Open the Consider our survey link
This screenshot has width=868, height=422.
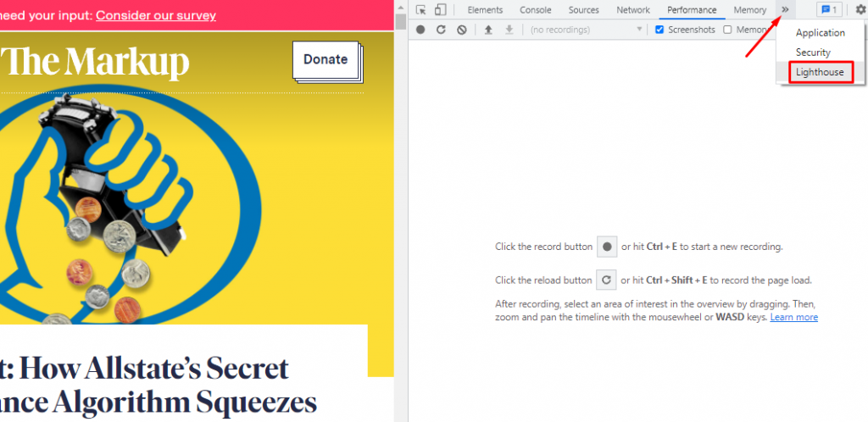point(156,15)
